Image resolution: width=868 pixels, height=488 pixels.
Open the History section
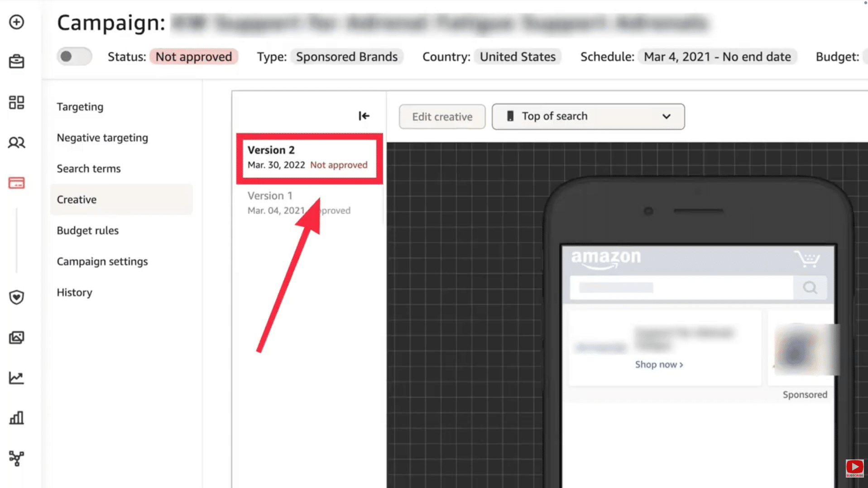[x=75, y=292]
